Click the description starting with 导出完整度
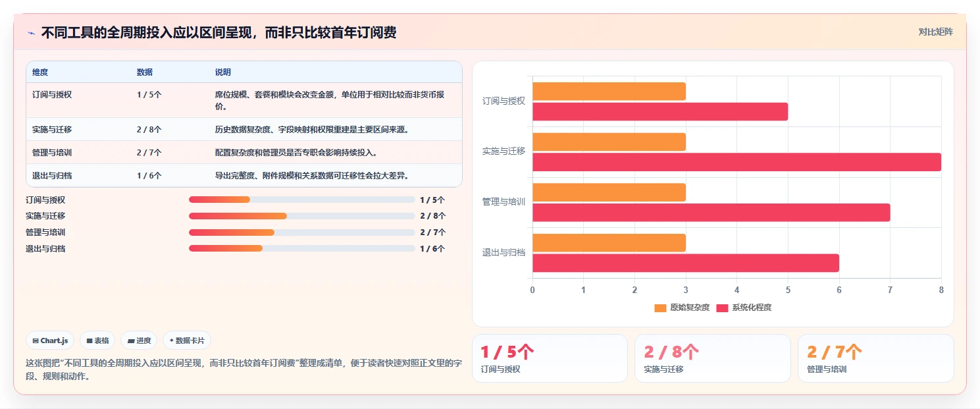 312,176
